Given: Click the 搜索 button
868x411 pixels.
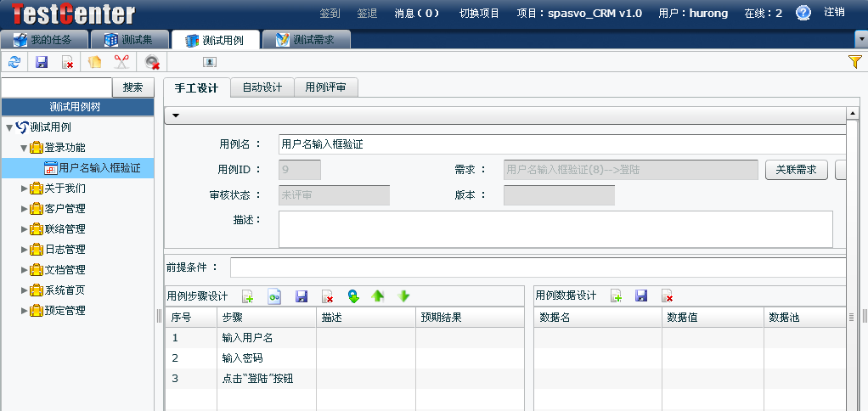Looking at the screenshot, I should click(x=132, y=87).
